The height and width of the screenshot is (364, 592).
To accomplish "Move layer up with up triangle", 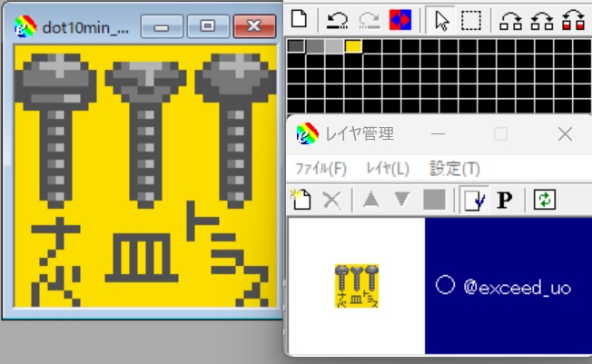I will point(370,199).
